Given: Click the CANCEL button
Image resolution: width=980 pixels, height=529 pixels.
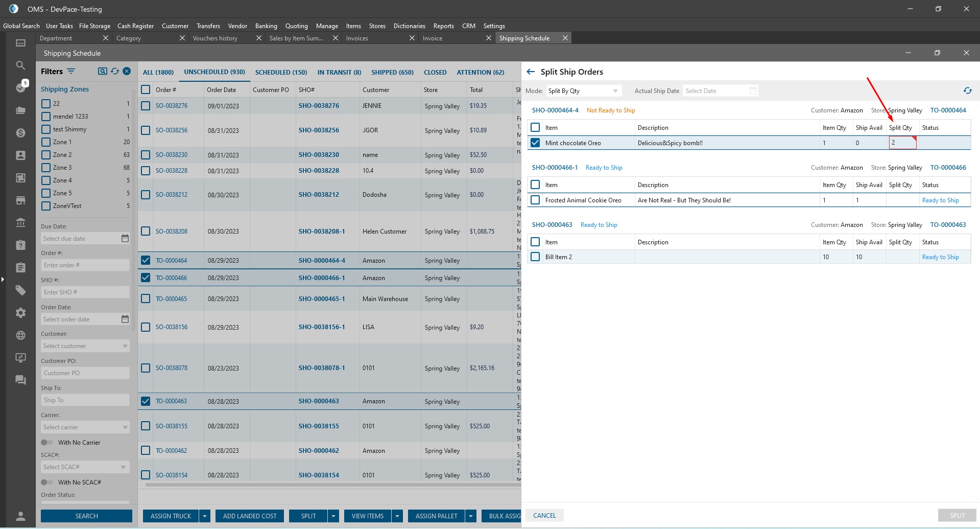Looking at the screenshot, I should pos(544,516).
